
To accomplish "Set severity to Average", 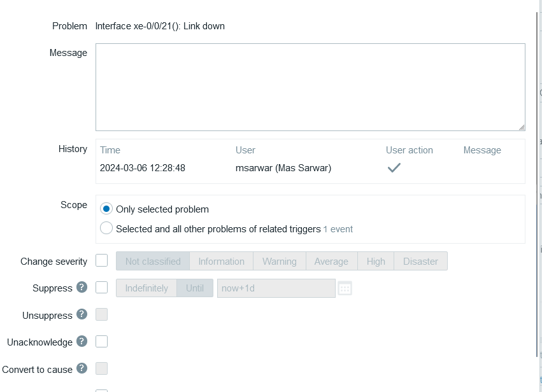I will (x=331, y=261).
